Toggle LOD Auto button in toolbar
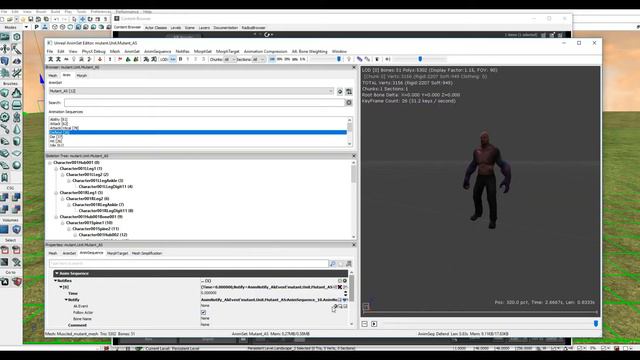 [x=172, y=60]
